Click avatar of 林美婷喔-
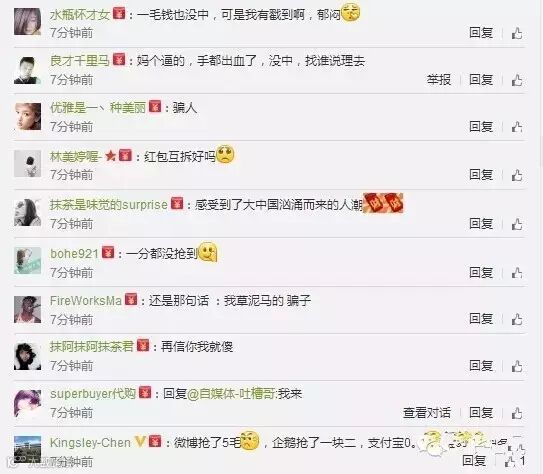The image size is (543, 474). [x=27, y=164]
